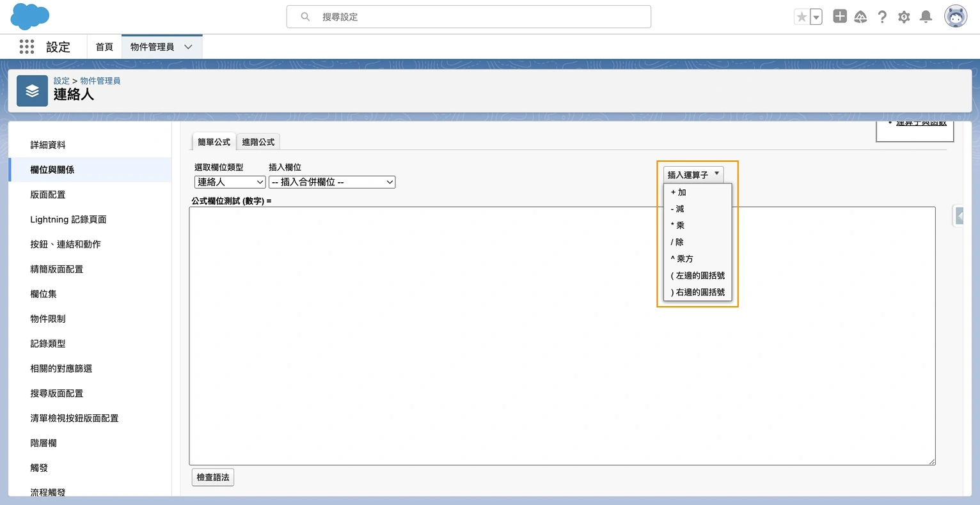This screenshot has height=505, width=980.
Task: Open the notifications bell icon
Action: [x=925, y=16]
